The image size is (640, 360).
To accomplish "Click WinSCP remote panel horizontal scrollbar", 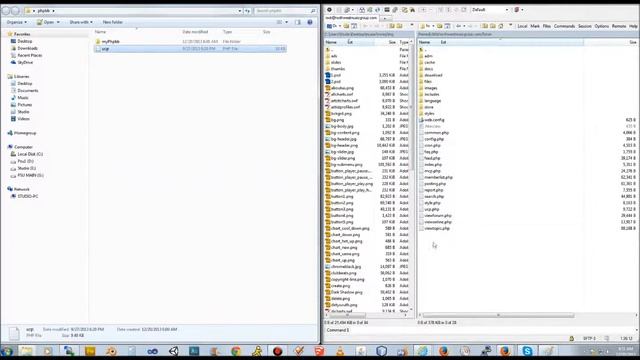I will (x=498, y=315).
